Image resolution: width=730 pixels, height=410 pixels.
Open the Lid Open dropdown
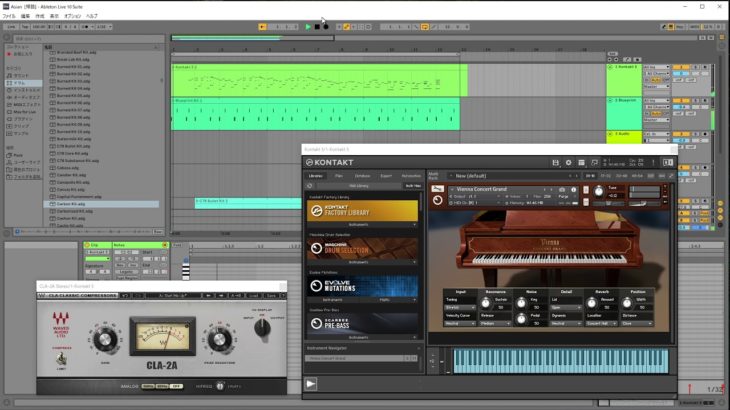click(566, 308)
